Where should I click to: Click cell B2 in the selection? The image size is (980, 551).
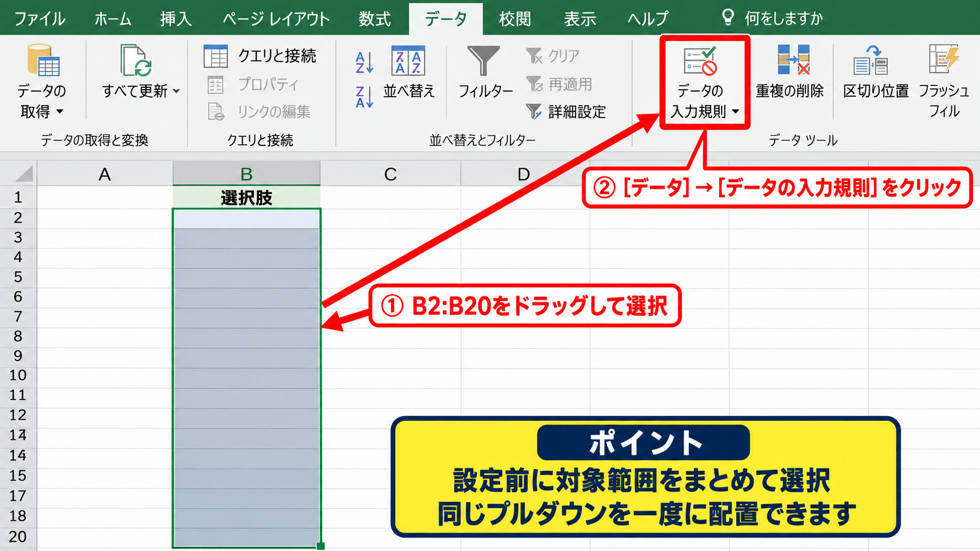[247, 219]
